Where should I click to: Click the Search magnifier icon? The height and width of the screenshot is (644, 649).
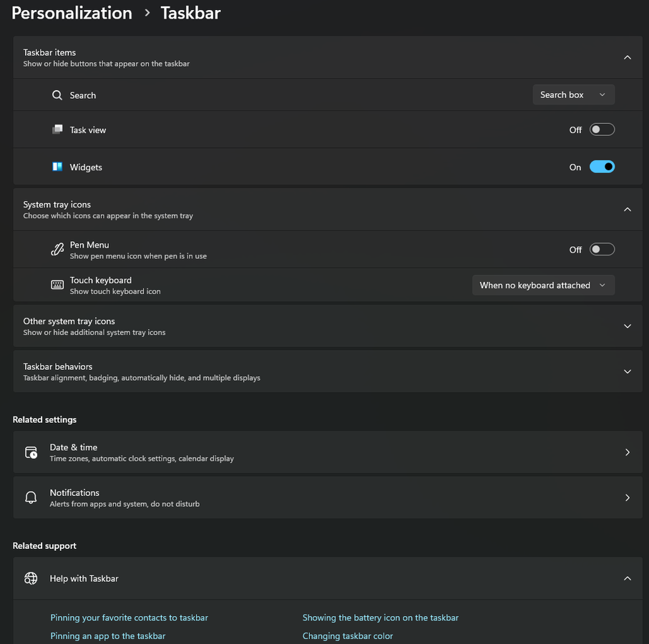click(57, 95)
